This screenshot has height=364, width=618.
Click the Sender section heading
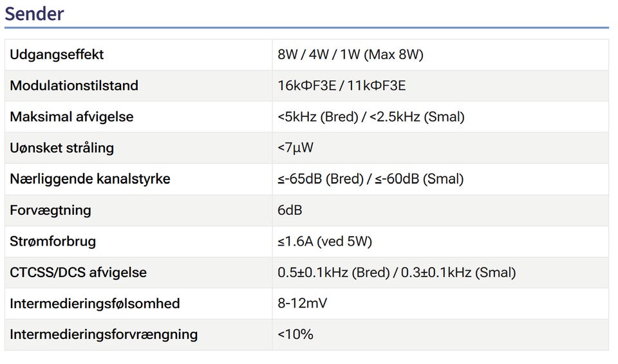click(x=35, y=14)
